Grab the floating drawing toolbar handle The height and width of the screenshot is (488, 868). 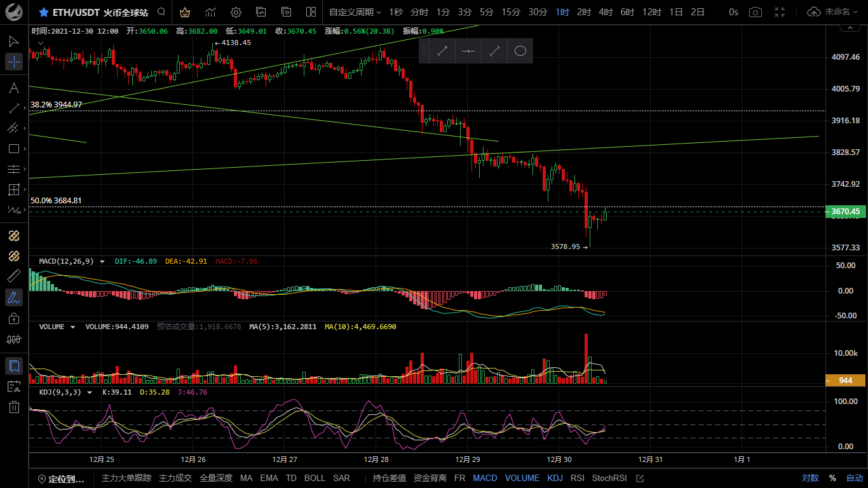click(424, 51)
